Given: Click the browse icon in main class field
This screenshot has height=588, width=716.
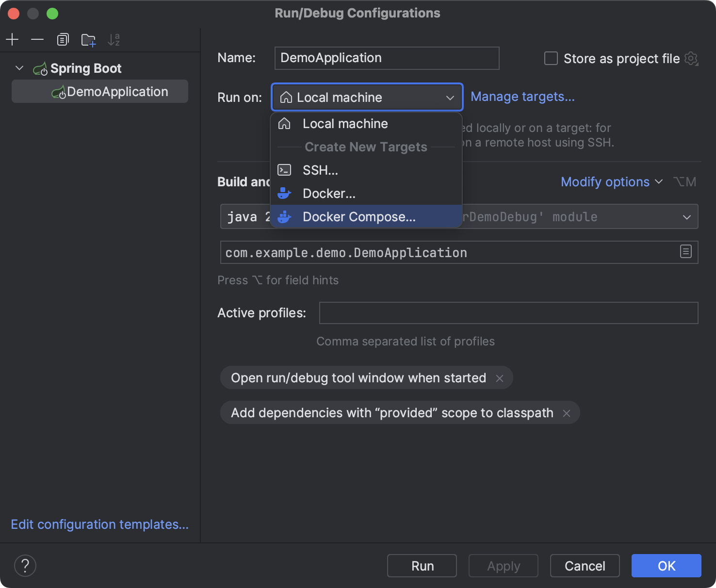Looking at the screenshot, I should [685, 252].
